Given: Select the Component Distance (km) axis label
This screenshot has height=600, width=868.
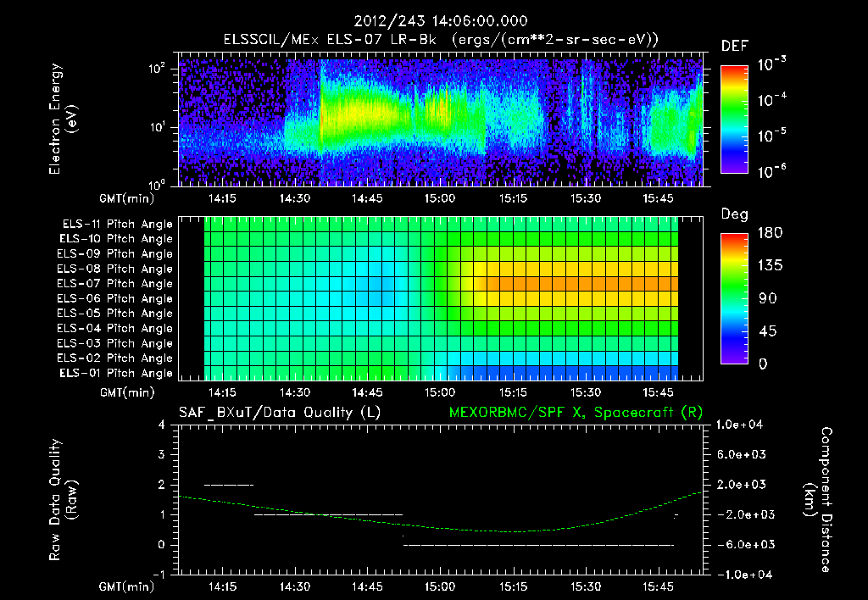Looking at the screenshot, I should pyautogui.click(x=818, y=500).
